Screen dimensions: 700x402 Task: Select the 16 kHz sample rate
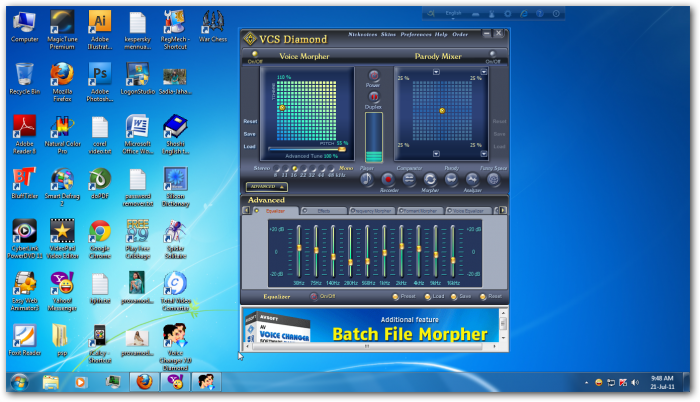295,168
